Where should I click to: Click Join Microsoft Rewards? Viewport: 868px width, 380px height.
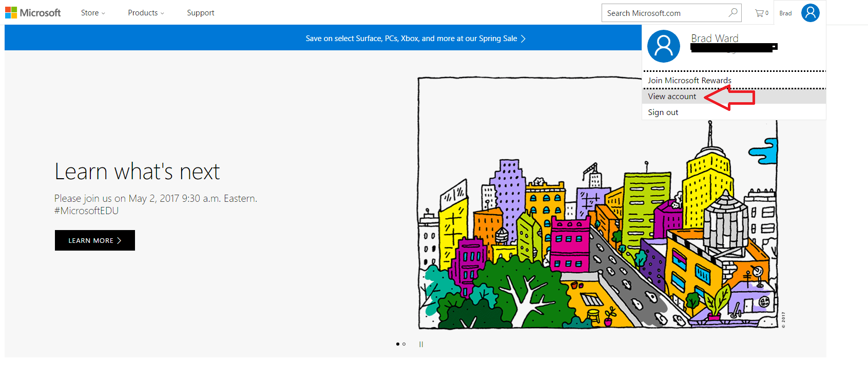pyautogui.click(x=689, y=81)
